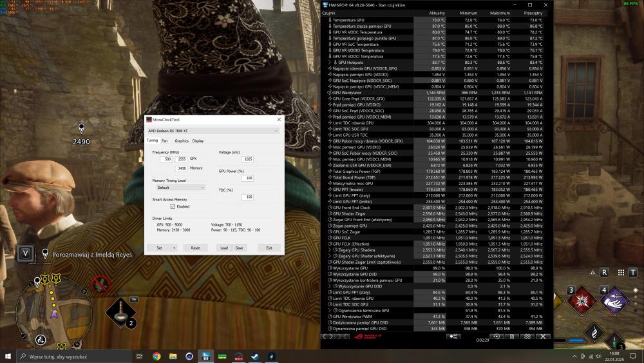This screenshot has width=644, height=363.
Task: Click the Windows Start button
Action: tap(8, 356)
